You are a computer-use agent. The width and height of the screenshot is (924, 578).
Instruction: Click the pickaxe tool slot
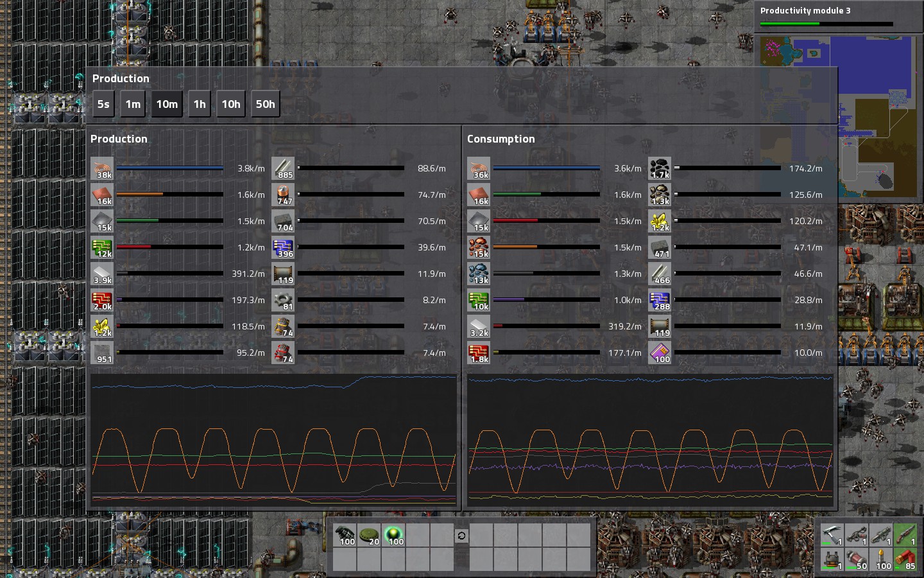832,535
